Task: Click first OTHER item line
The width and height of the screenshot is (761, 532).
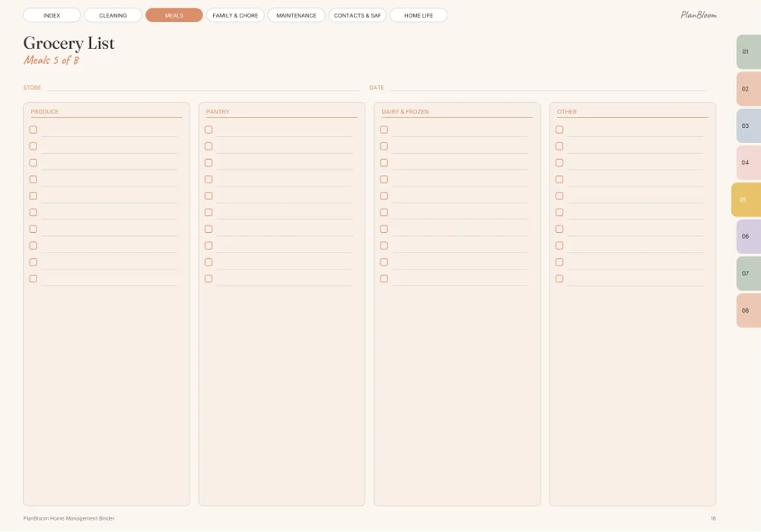Action: [x=635, y=131]
